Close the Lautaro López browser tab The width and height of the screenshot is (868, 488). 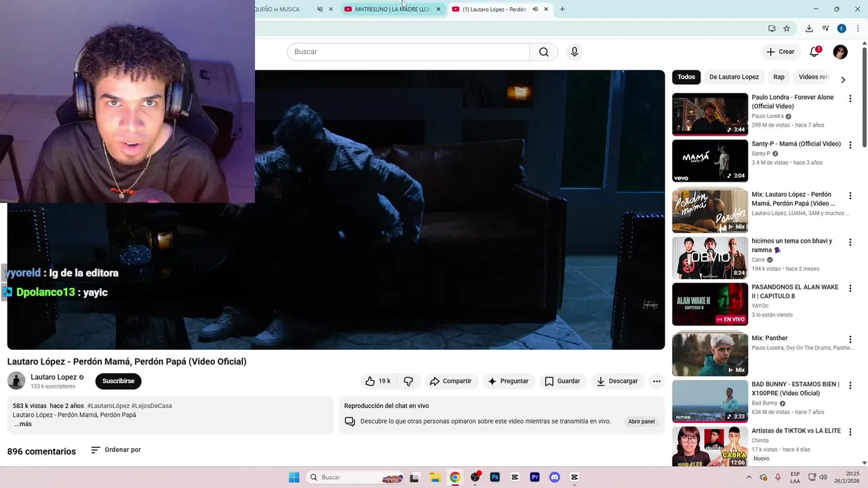coord(546,9)
